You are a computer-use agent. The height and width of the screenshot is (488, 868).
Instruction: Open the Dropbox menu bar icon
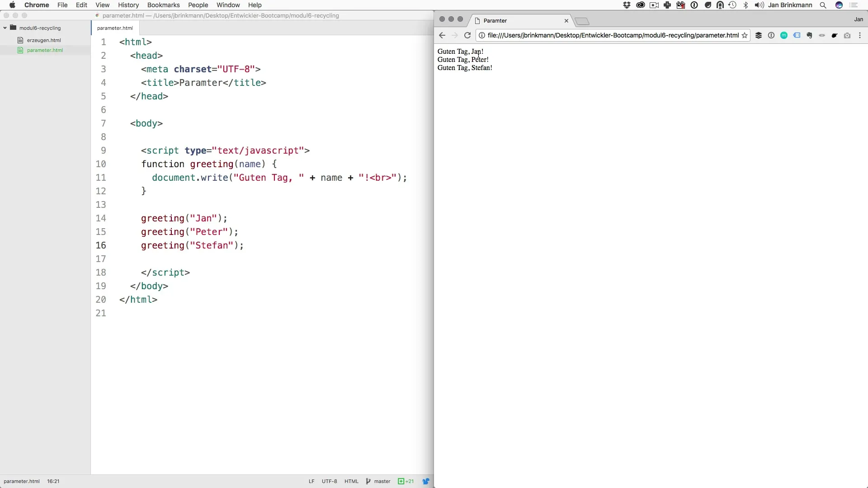point(627,5)
